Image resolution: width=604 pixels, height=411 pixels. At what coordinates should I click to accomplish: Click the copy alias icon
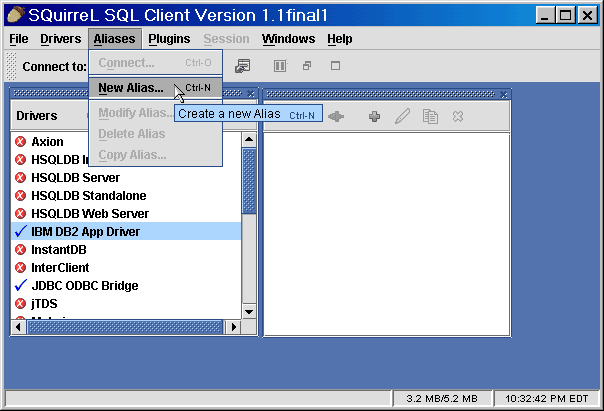click(430, 116)
